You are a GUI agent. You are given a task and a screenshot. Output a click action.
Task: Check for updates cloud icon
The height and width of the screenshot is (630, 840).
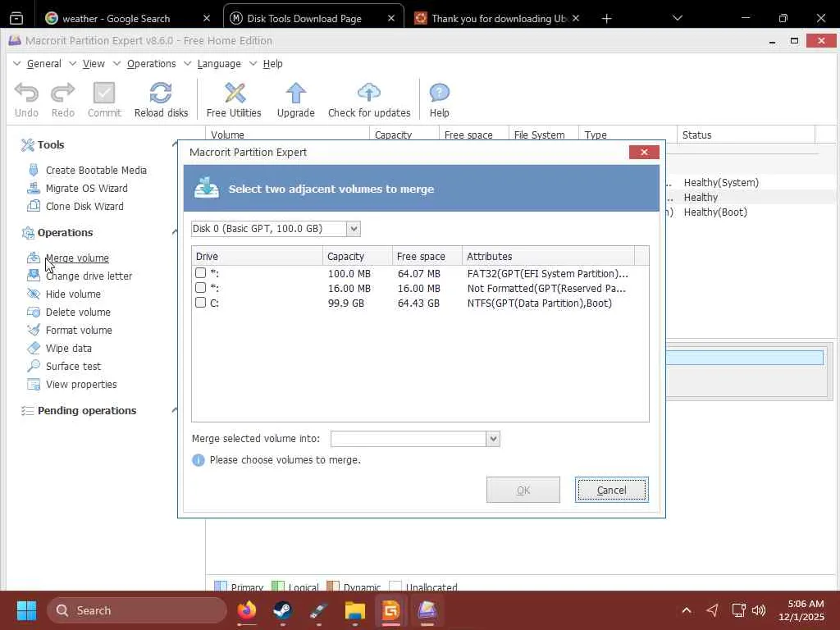tap(368, 94)
